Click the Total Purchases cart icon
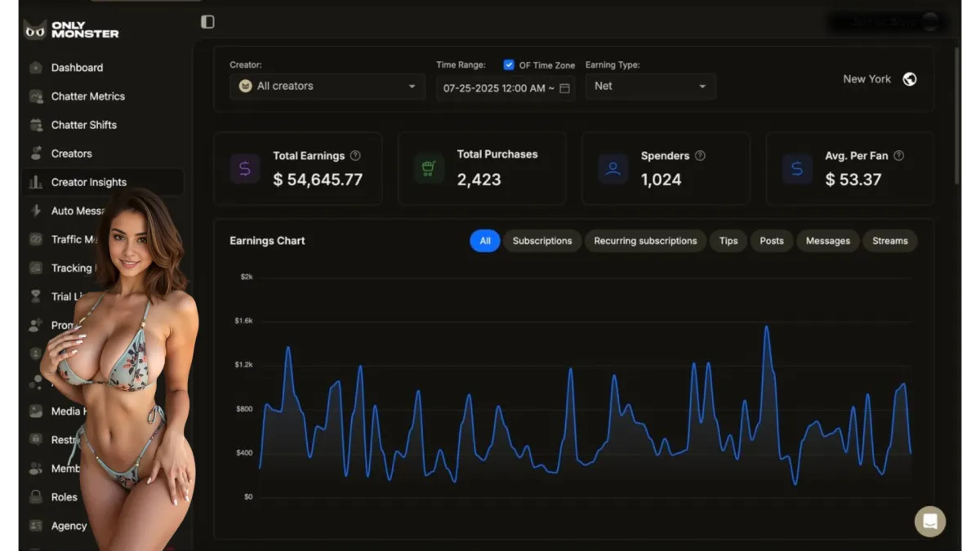This screenshot has width=980, height=551. [428, 169]
